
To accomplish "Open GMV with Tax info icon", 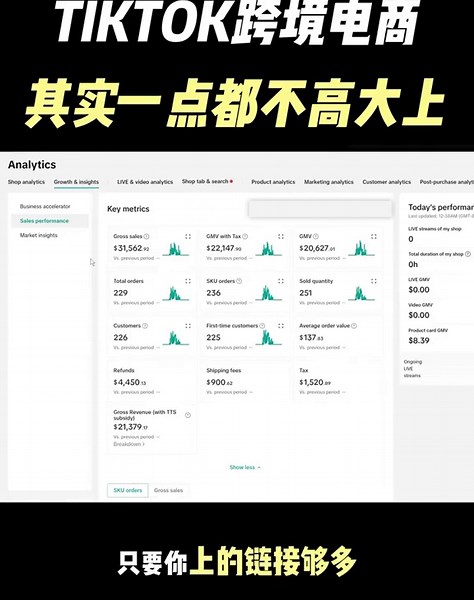I will tap(245, 236).
